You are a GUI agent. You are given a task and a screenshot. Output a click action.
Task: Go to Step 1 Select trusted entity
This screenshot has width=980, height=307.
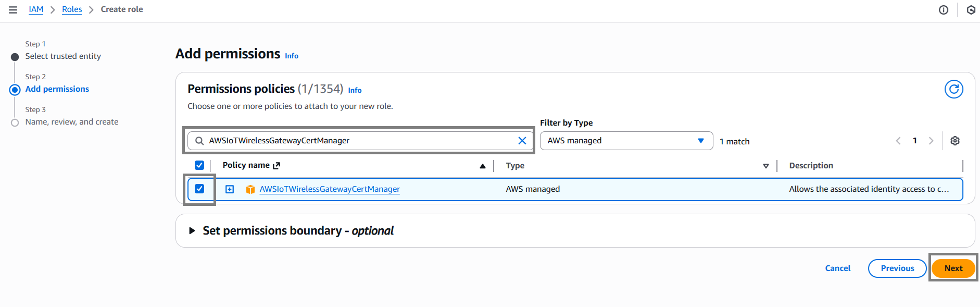63,56
